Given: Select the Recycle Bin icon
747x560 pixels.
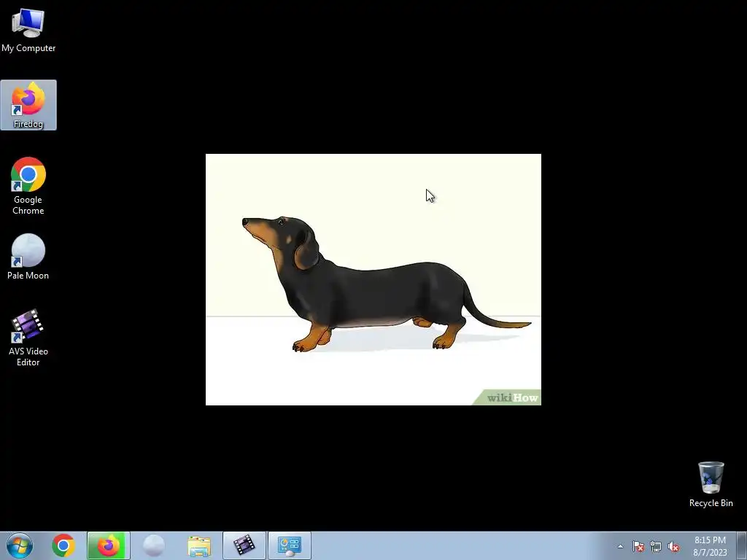Looking at the screenshot, I should point(711,484).
